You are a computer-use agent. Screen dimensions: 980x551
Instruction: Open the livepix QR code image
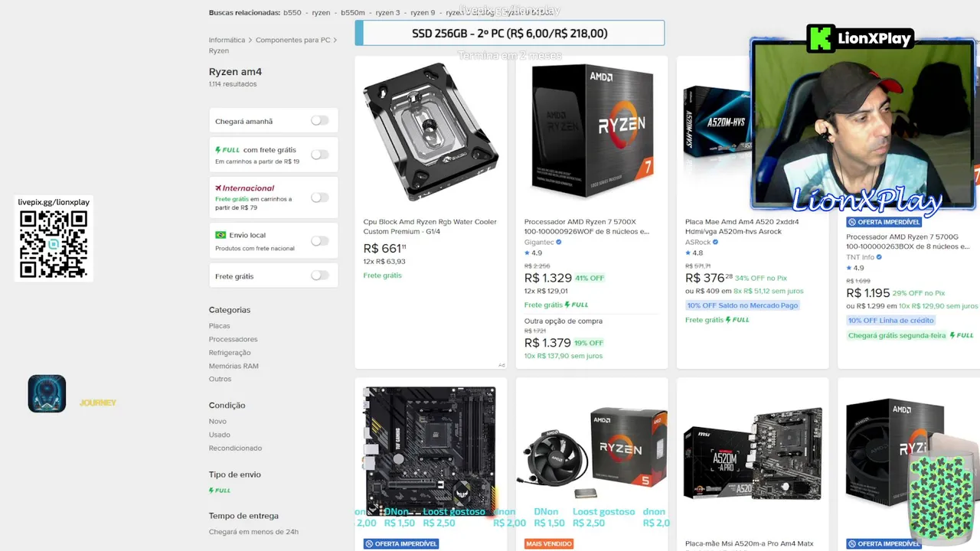54,245
